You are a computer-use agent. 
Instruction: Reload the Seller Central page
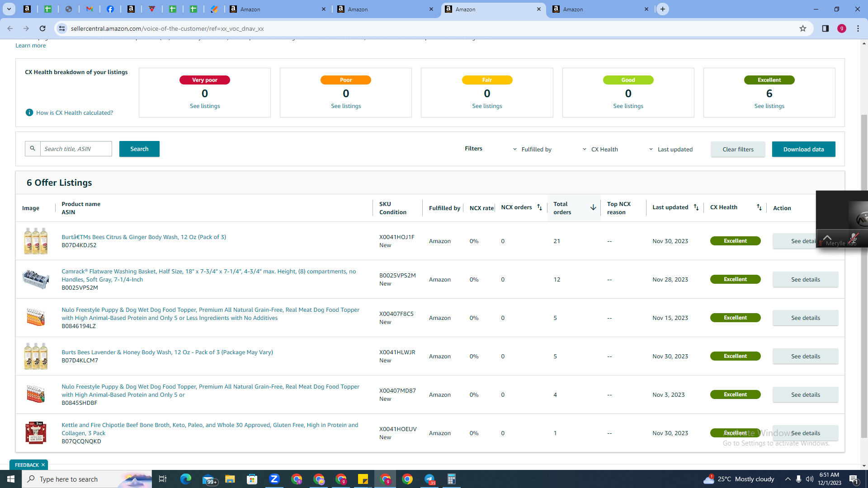point(42,28)
